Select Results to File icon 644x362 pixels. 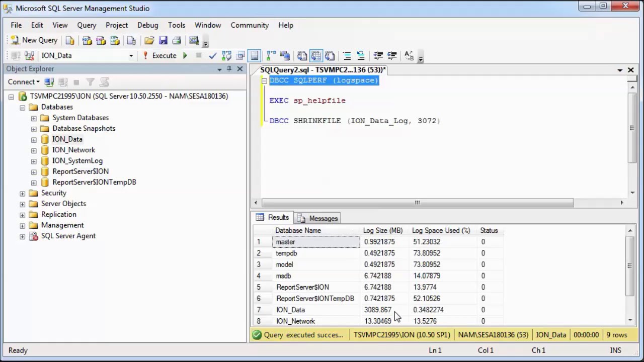click(x=330, y=56)
